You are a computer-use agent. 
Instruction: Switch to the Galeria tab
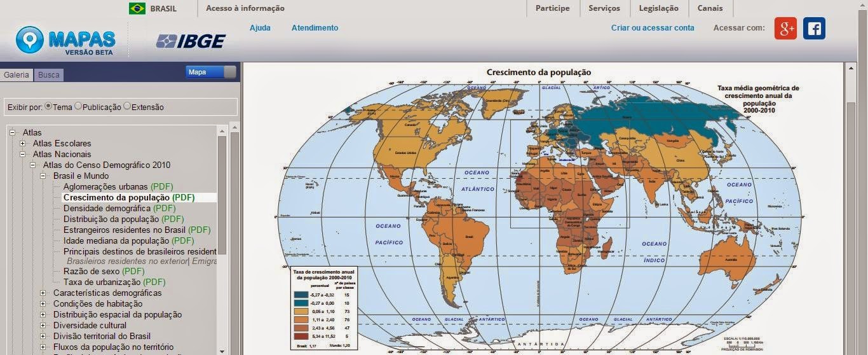pos(17,75)
